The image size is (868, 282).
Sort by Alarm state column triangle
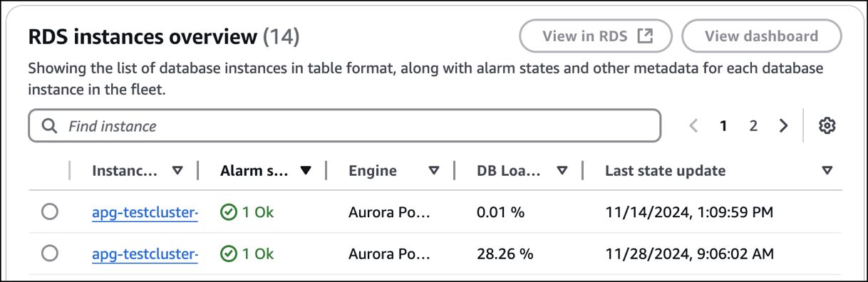306,171
